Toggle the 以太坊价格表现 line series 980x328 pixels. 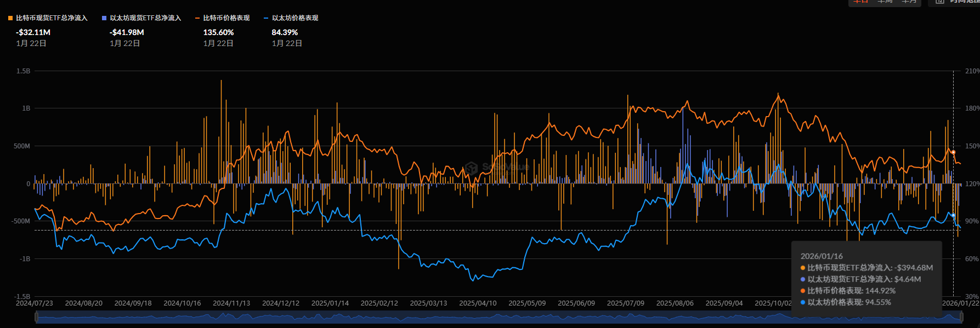click(x=294, y=18)
